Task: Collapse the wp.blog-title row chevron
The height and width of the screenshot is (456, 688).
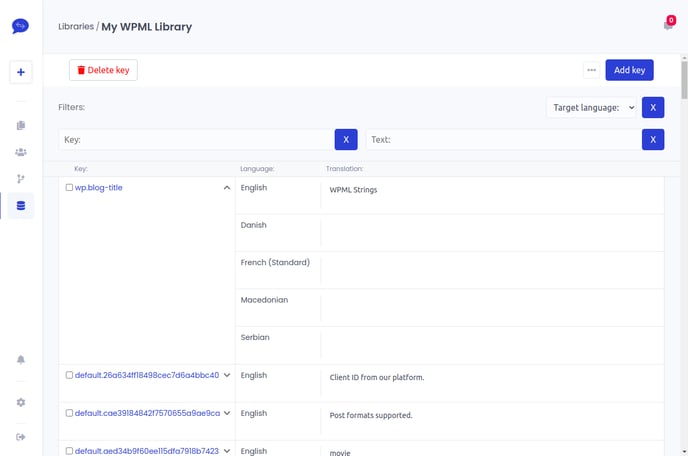Action: click(227, 188)
